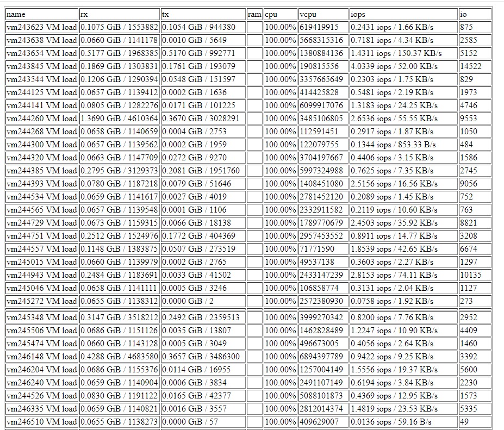This screenshot has height=430, width=504.
Task: Click the "ram" column header
Action: point(254,15)
